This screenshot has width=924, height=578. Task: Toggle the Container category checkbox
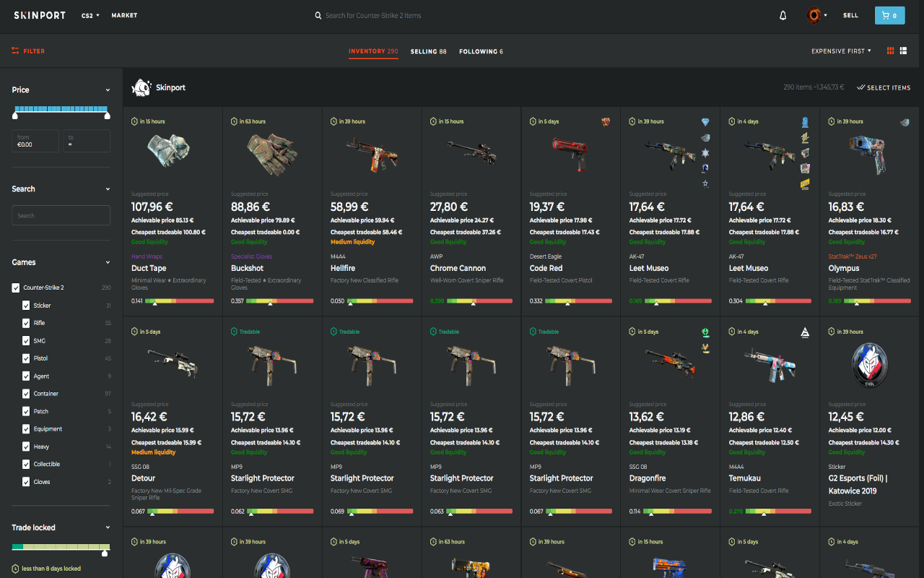27,394
